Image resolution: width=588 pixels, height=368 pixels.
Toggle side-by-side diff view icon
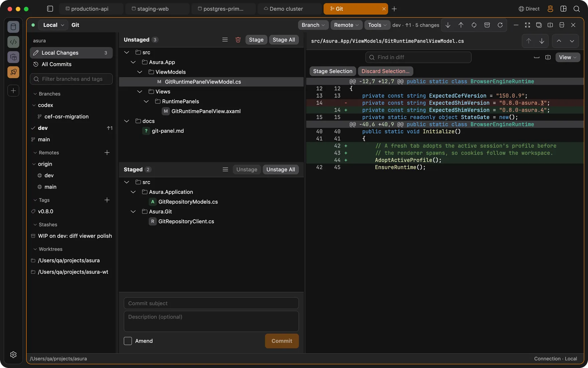[x=548, y=58]
